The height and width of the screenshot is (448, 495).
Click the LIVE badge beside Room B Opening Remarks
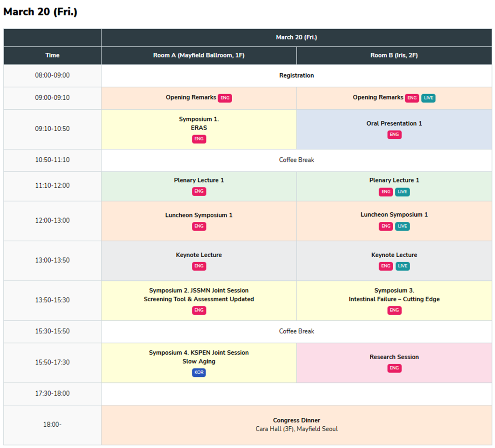click(x=428, y=98)
